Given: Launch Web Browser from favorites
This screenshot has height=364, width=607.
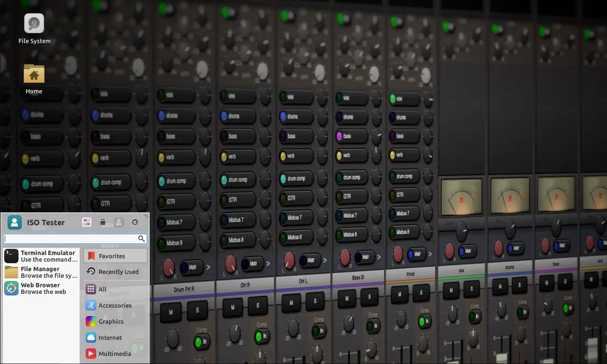Looking at the screenshot, I should 41,288.
